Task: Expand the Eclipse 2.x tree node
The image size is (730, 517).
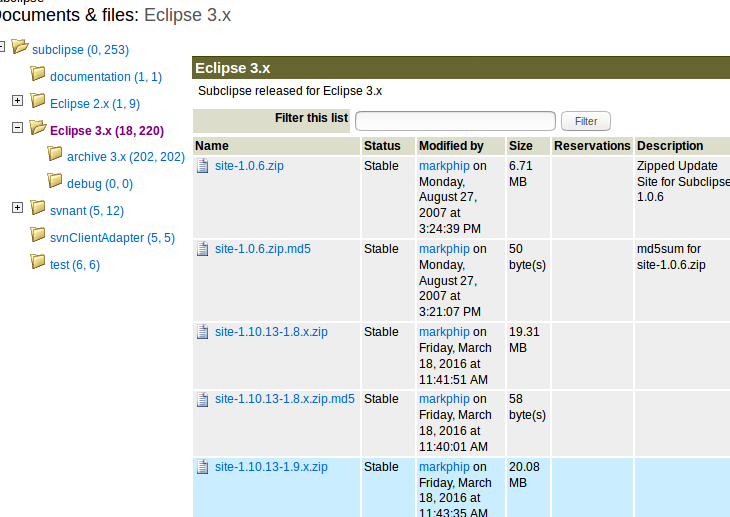Action: click(x=17, y=101)
